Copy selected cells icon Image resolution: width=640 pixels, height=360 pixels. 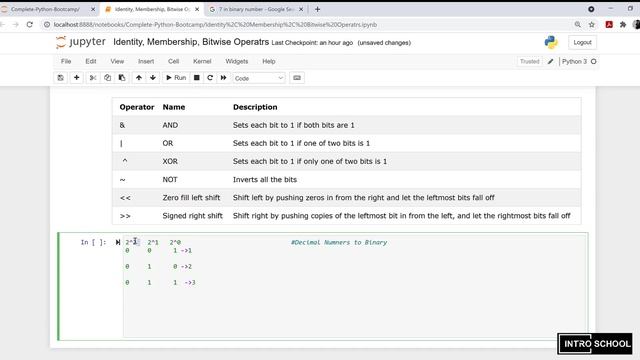107,78
